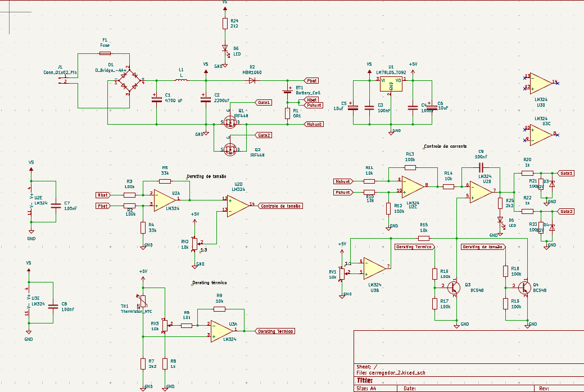Click the Derating Termico output label
Viewport: 584px width, 392px height.
(x=275, y=331)
